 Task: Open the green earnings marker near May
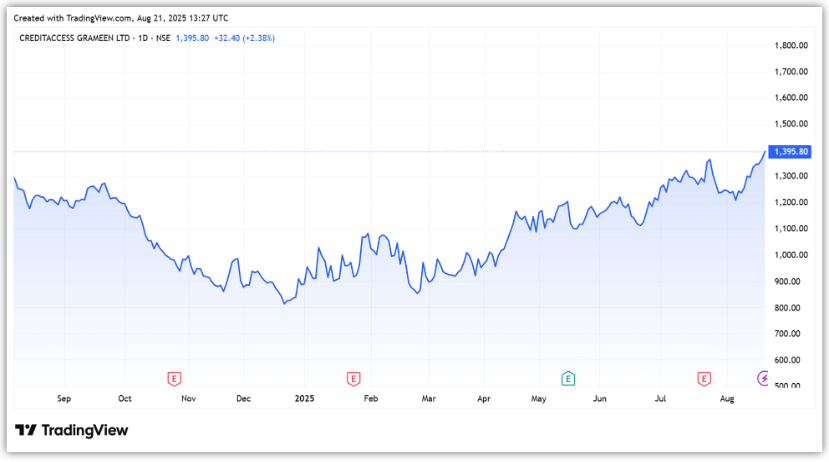[x=568, y=378]
